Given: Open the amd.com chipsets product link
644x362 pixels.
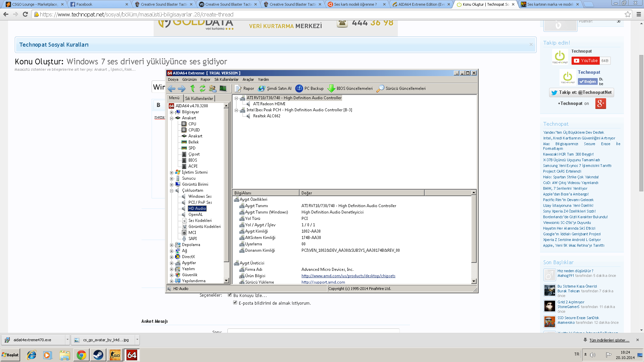Looking at the screenshot, I should tap(348, 276).
